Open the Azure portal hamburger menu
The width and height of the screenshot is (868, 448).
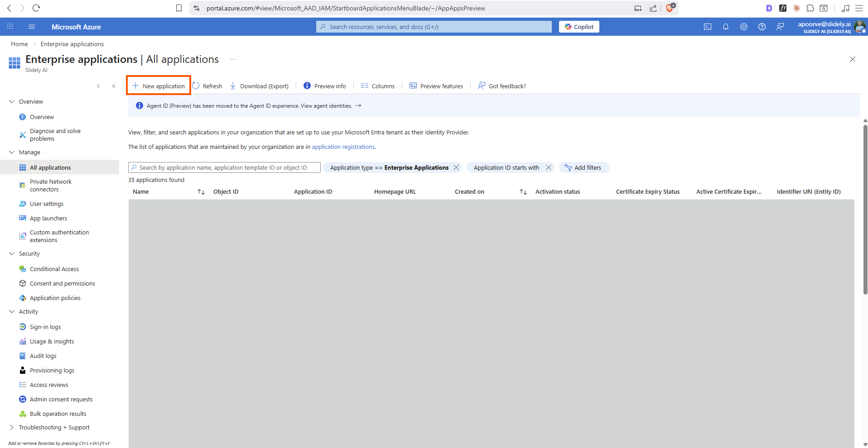[x=32, y=27]
